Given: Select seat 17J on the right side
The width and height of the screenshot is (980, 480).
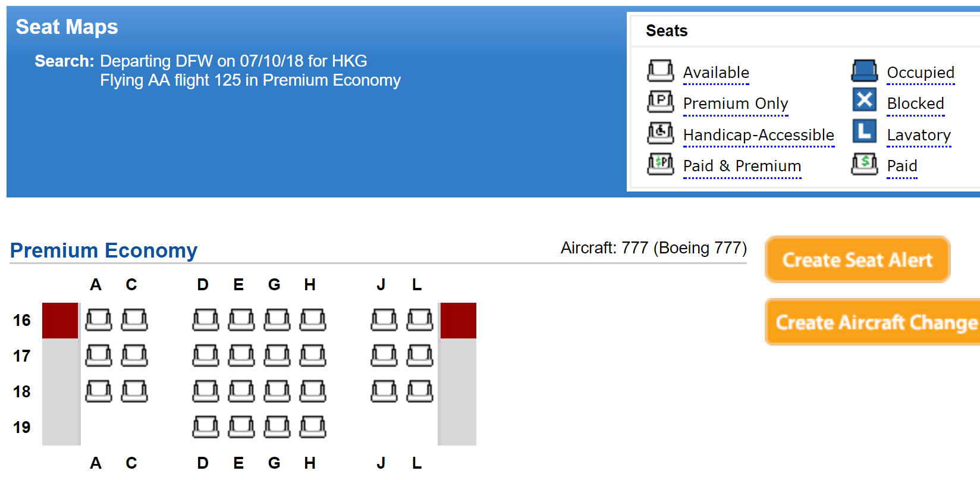Looking at the screenshot, I should 384,355.
